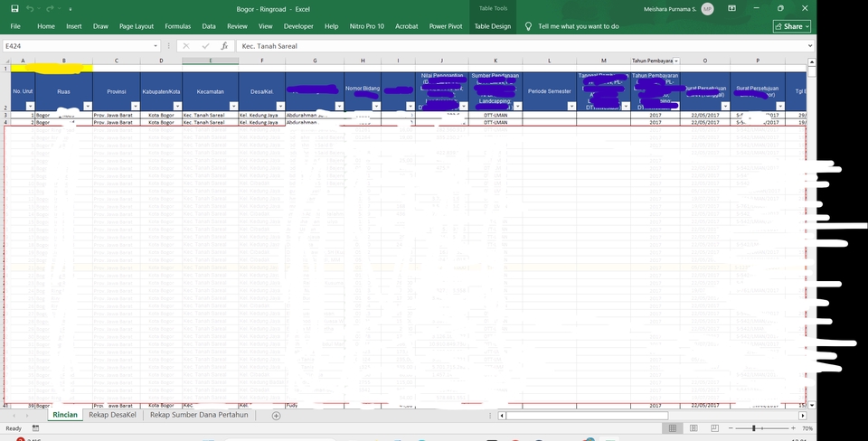Click Ribbon Display Options icon
Image resolution: width=868 pixels, height=441 pixels.
click(x=731, y=9)
